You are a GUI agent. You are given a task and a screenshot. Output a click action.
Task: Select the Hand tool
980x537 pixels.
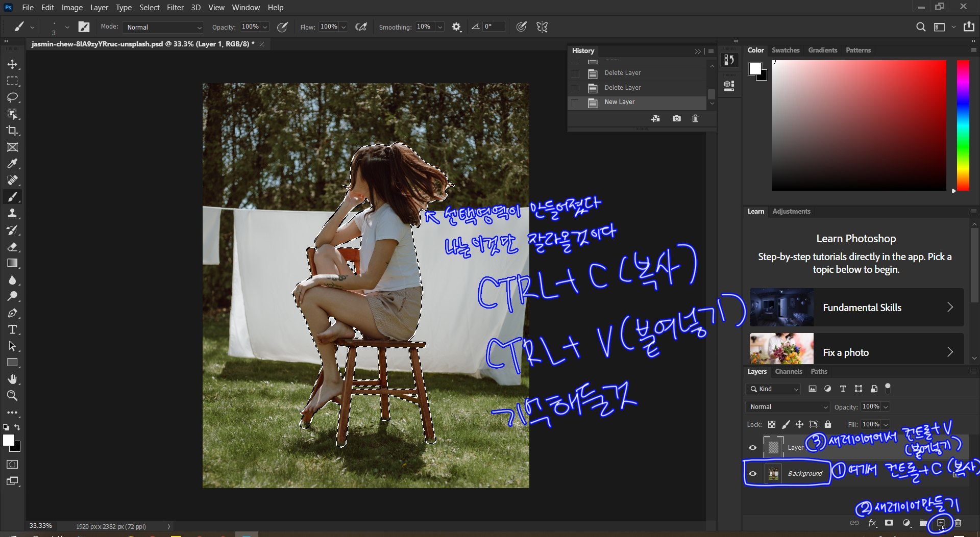pyautogui.click(x=12, y=379)
